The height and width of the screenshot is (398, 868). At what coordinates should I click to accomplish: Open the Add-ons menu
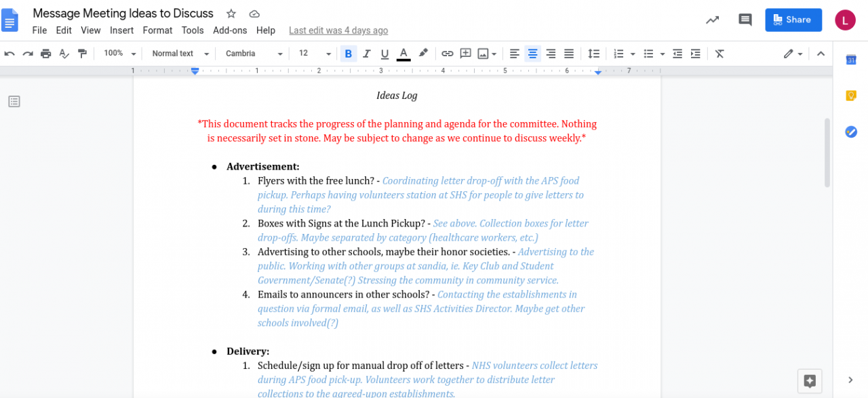pyautogui.click(x=230, y=31)
